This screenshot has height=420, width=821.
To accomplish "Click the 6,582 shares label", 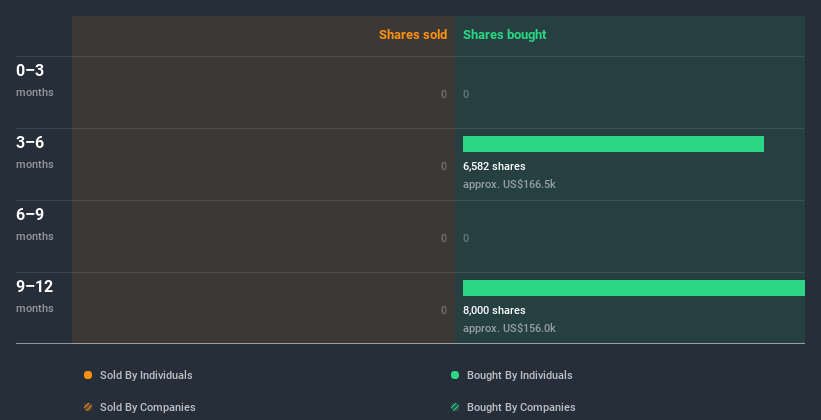I will coord(494,166).
